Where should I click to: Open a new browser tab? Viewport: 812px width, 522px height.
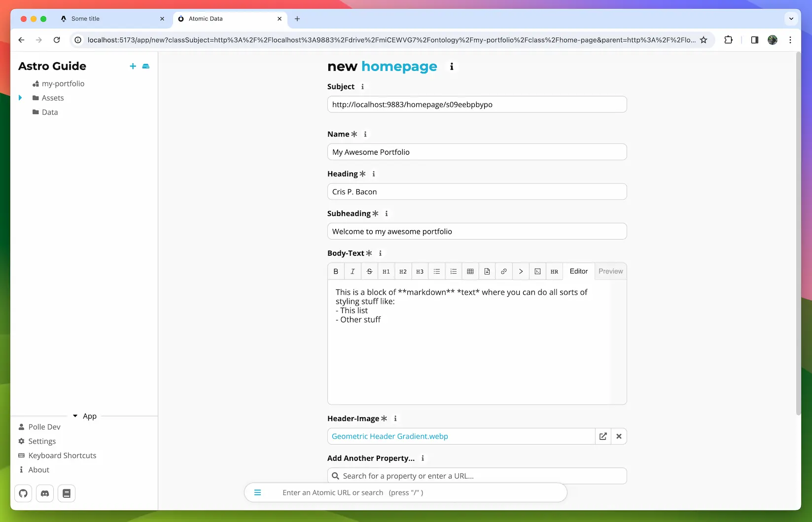(x=297, y=19)
